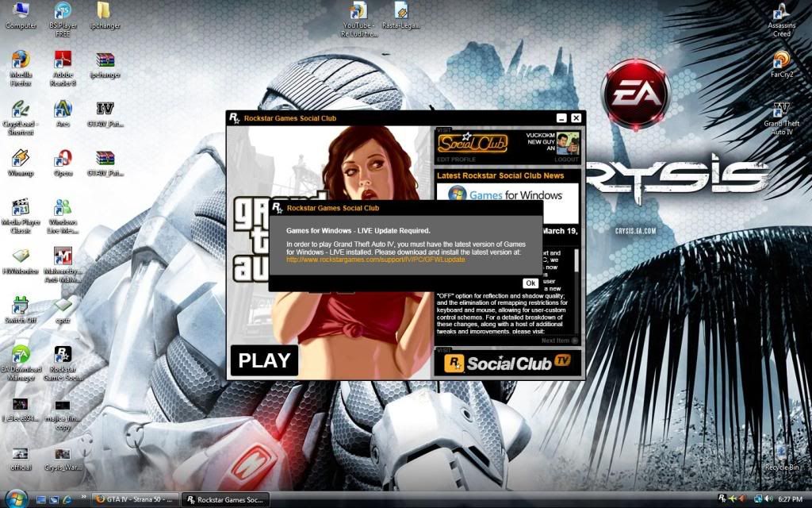Open the GFWL update support link
Viewport: 812px width, 508px height.
[375, 260]
